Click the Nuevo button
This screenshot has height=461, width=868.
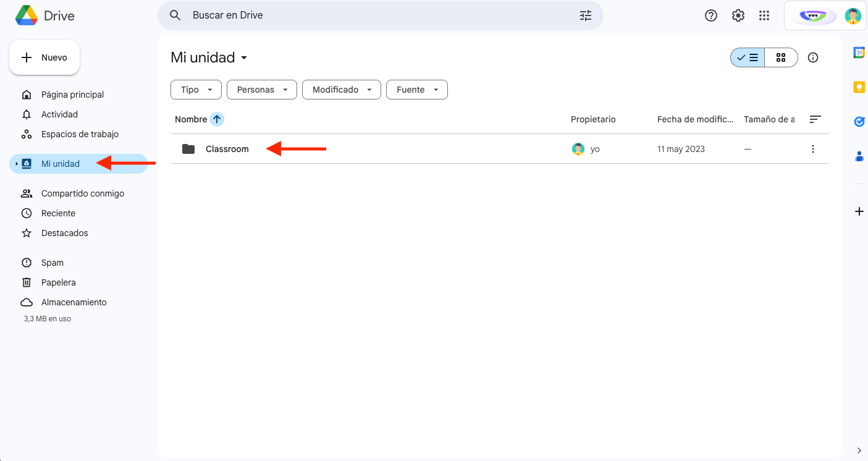point(44,57)
